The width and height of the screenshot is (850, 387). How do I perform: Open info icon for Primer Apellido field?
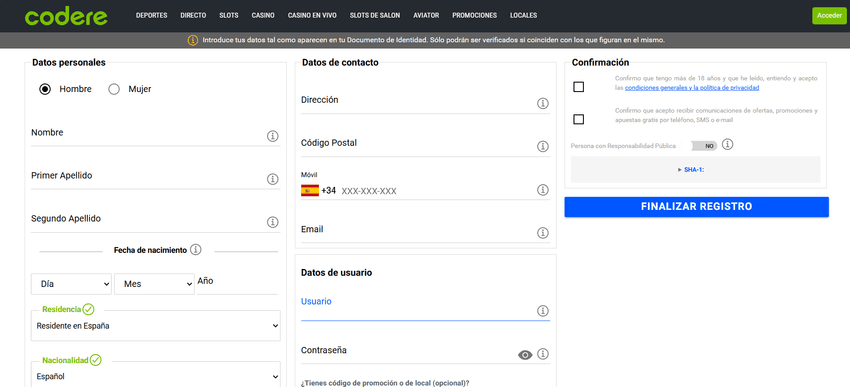point(273,179)
